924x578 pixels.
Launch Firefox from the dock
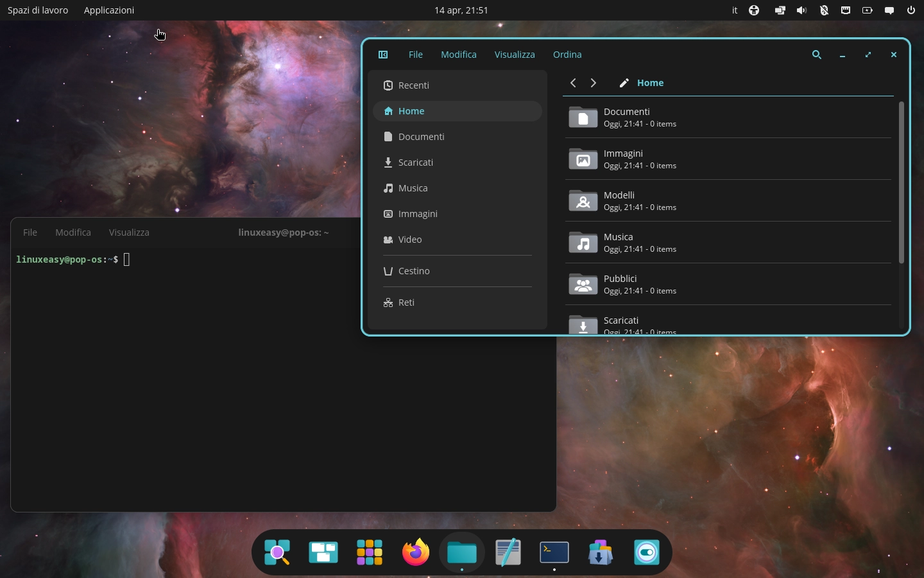415,551
